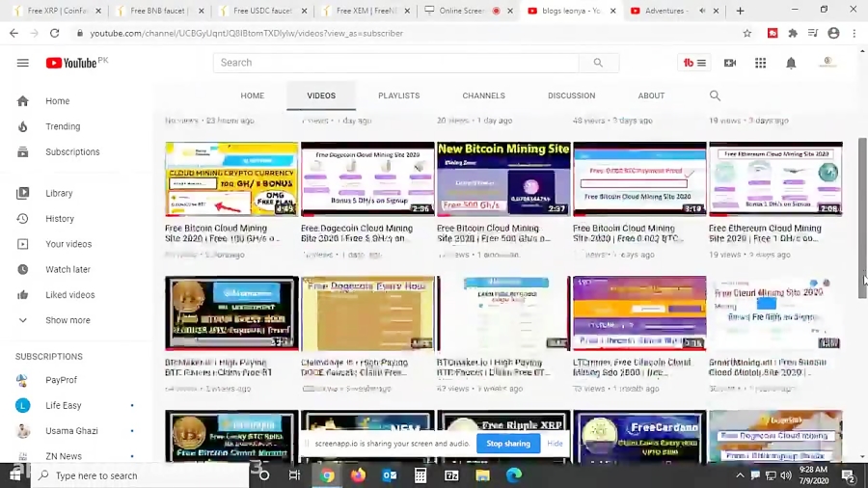Image resolution: width=868 pixels, height=488 pixels.
Task: Open Free 0.002 BTC payment proof thumbnail
Action: pyautogui.click(x=639, y=179)
